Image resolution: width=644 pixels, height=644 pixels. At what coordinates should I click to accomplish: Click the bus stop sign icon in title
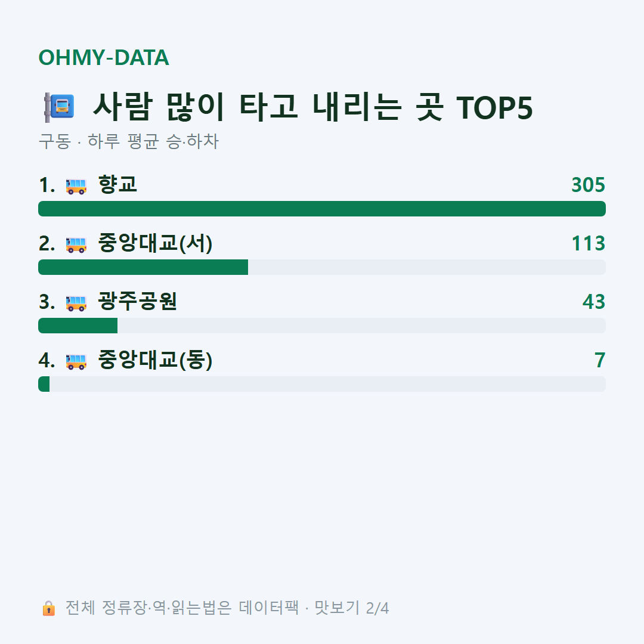click(x=60, y=107)
